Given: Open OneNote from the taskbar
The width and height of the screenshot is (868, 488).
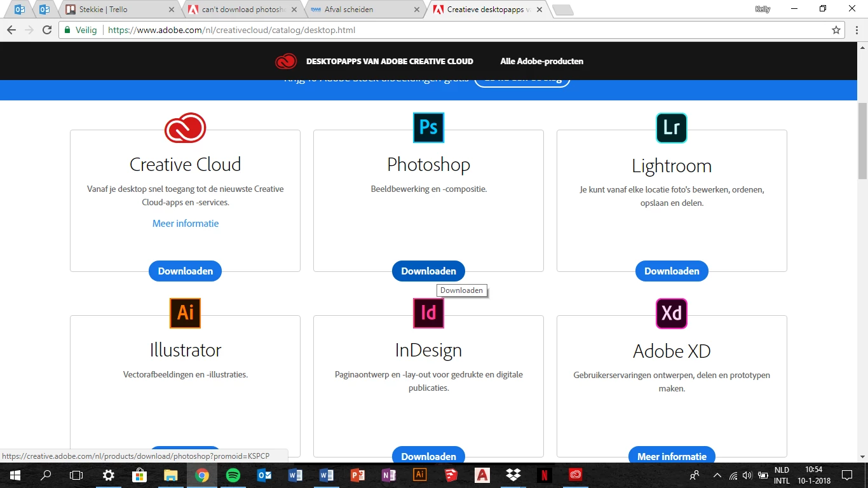Looking at the screenshot, I should 389,475.
